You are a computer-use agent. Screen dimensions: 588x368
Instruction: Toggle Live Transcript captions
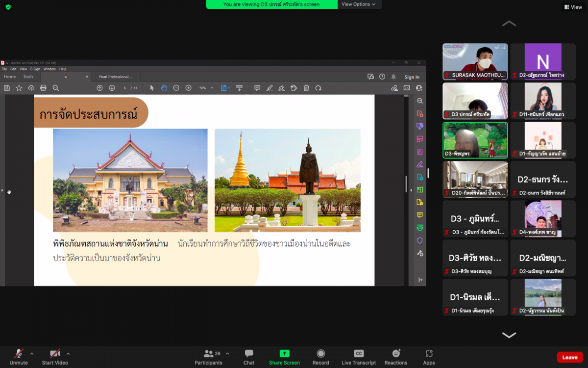[359, 357]
